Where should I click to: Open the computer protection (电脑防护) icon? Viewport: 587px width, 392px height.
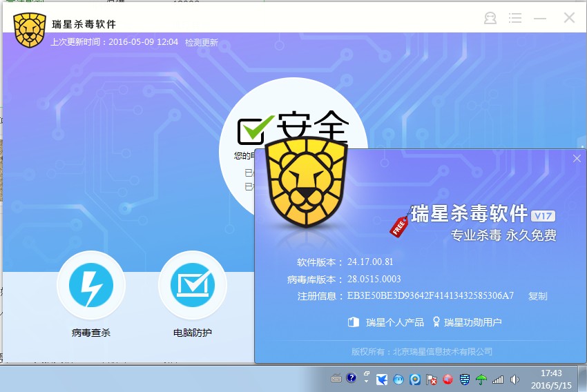click(193, 284)
